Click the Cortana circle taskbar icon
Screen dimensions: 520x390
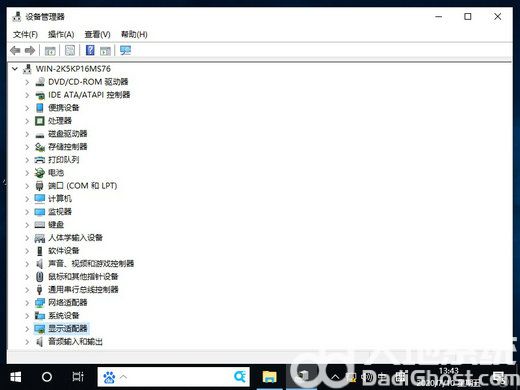coord(47,377)
